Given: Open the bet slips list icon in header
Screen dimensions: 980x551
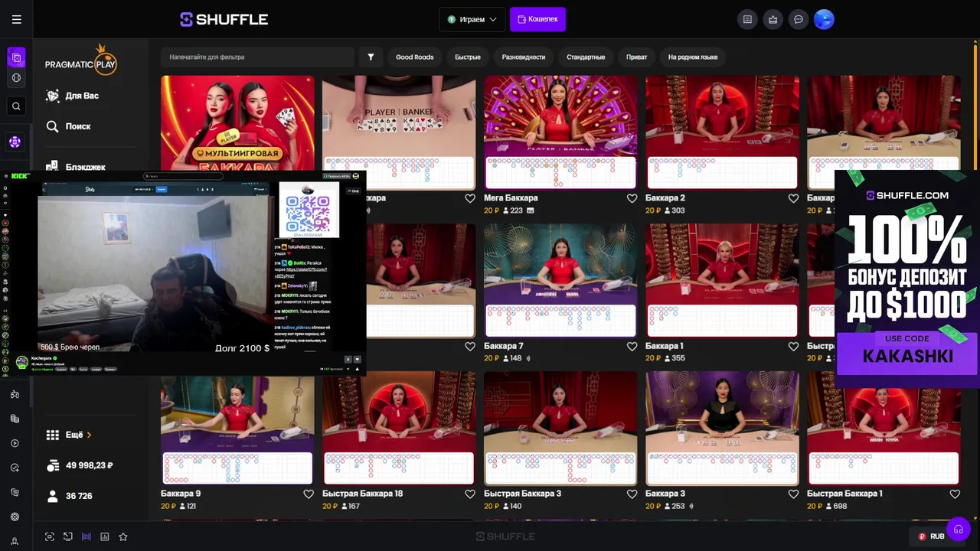Looking at the screenshot, I should tap(748, 20).
